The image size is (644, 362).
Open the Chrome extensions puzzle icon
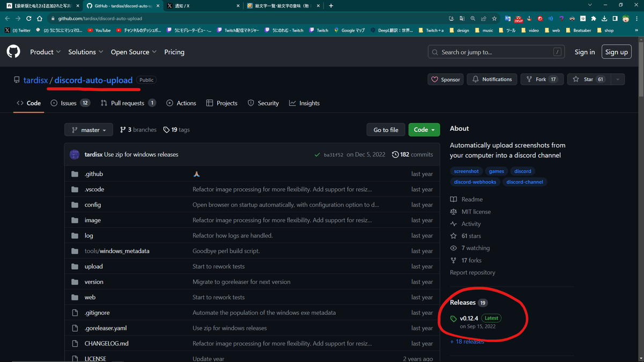point(594,18)
